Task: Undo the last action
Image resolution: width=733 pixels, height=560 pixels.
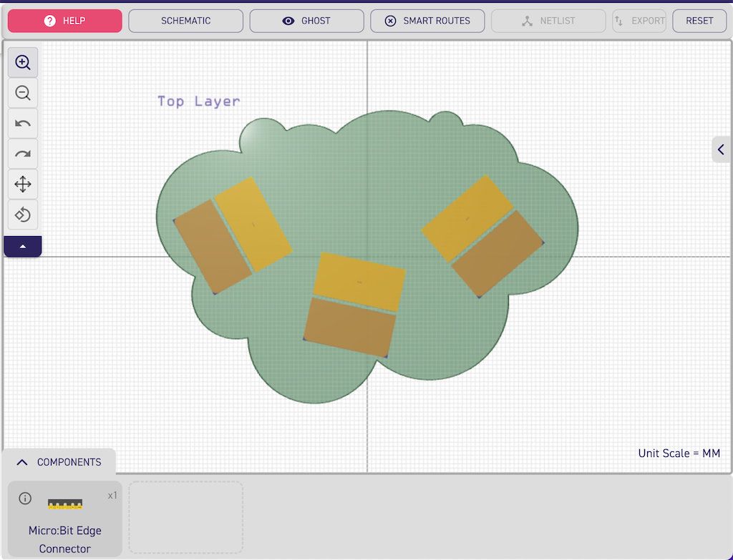Action: [x=23, y=124]
